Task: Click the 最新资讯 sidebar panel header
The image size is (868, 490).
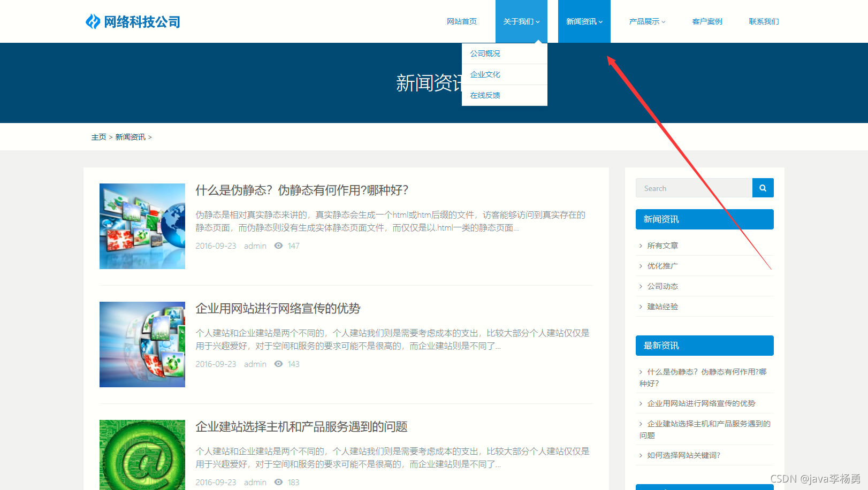Action: [705, 346]
